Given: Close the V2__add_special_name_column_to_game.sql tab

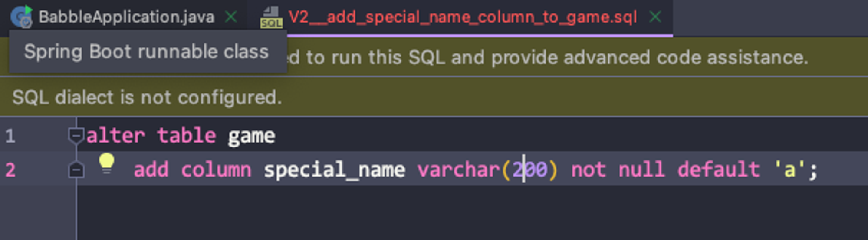Looking at the screenshot, I should [x=655, y=17].
